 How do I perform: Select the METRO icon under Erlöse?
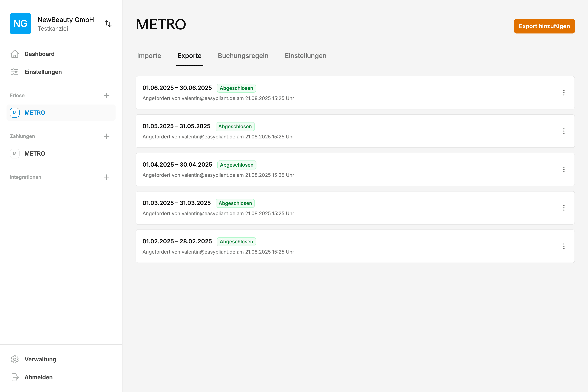tap(14, 112)
